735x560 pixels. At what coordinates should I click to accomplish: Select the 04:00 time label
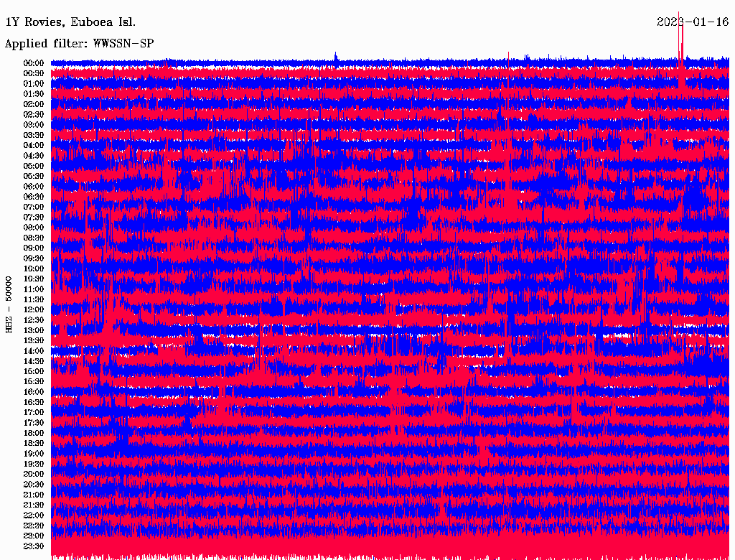tap(34, 146)
